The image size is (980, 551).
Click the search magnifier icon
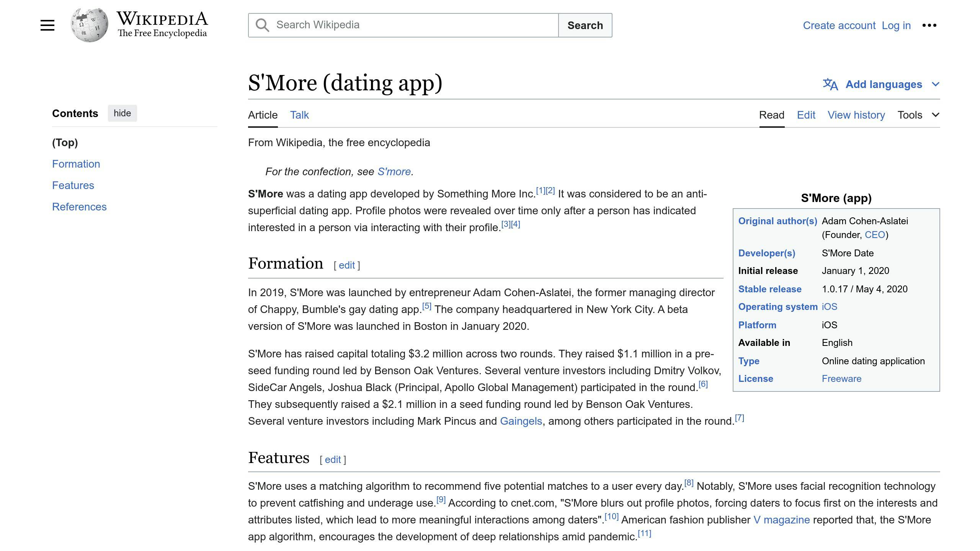pyautogui.click(x=262, y=25)
